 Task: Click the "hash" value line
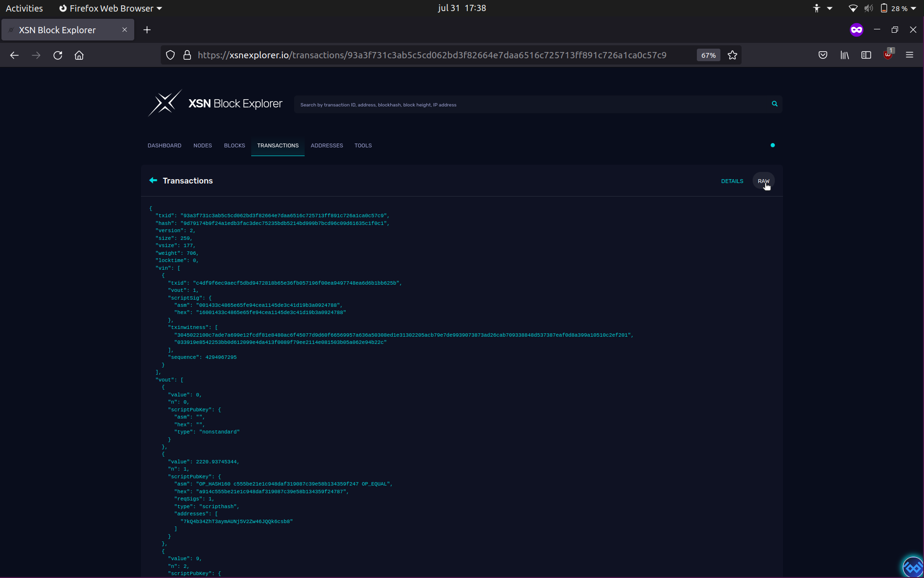click(x=272, y=223)
